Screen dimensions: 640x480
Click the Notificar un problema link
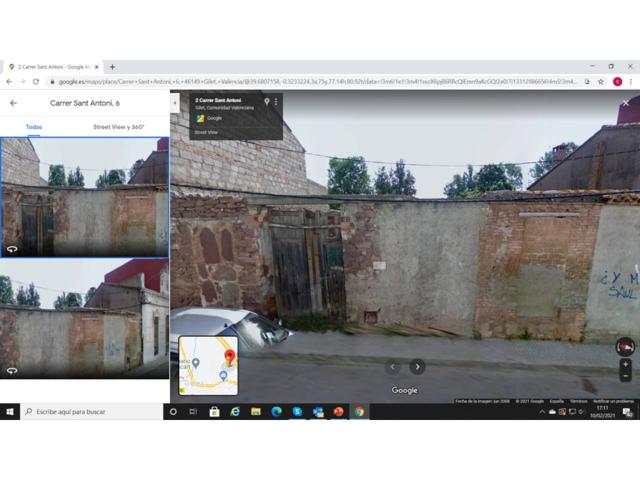[613, 401]
